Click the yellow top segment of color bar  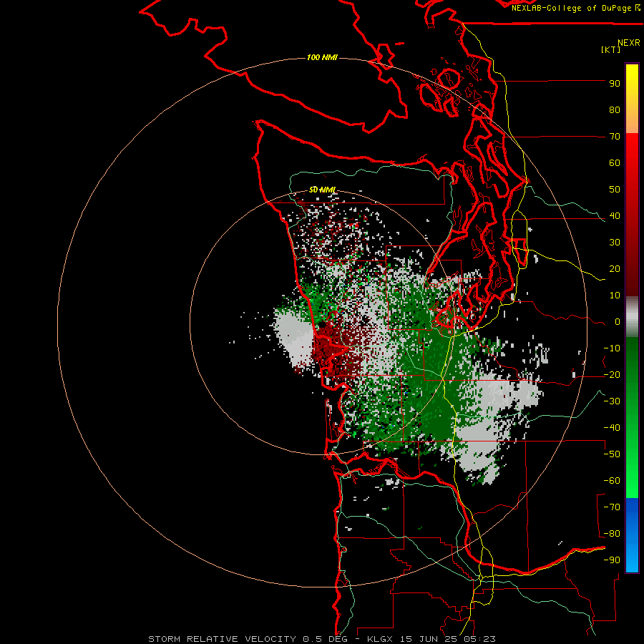[632, 99]
